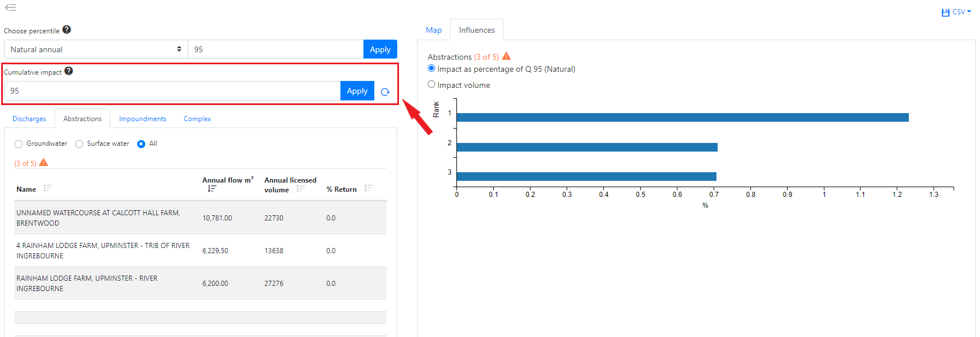This screenshot has width=980, height=337.
Task: Sort by Annual flow column icon
Action: [212, 189]
